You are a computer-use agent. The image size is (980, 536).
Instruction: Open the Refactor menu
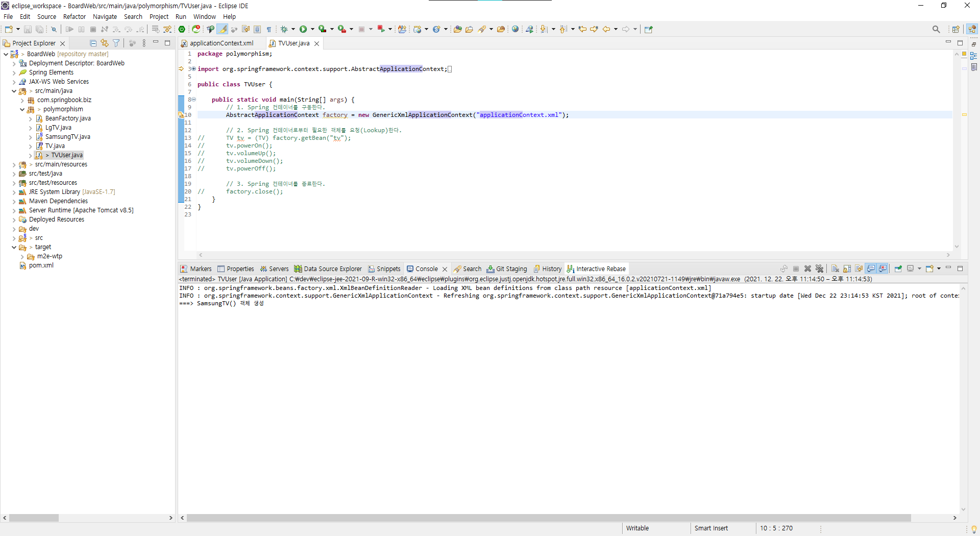tap(75, 16)
